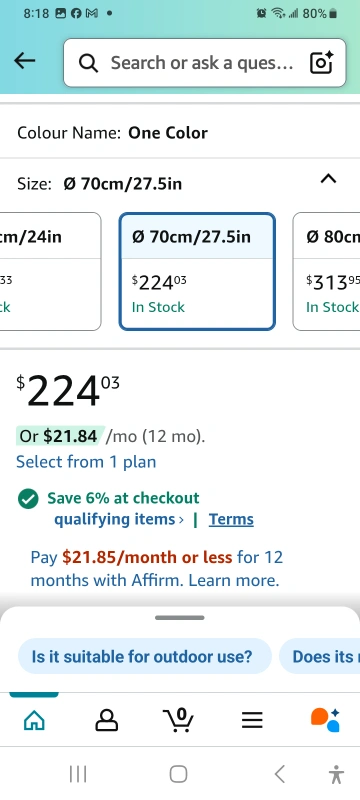The image size is (360, 800).
Task: Collapse the Size section chevron
Action: coord(328,179)
